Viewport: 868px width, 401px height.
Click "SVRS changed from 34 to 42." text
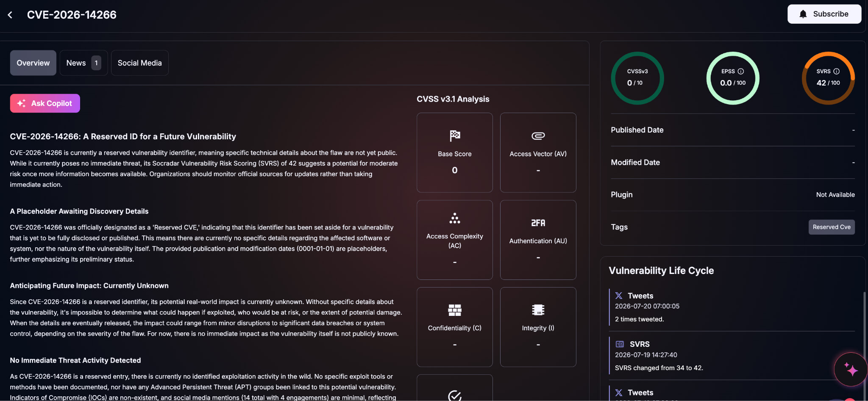click(x=659, y=368)
